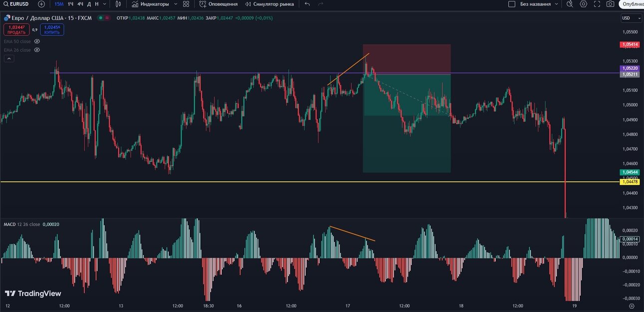Expand the timeframe dropdown arrow
Screen dimensions: 644x312
pos(104,4)
